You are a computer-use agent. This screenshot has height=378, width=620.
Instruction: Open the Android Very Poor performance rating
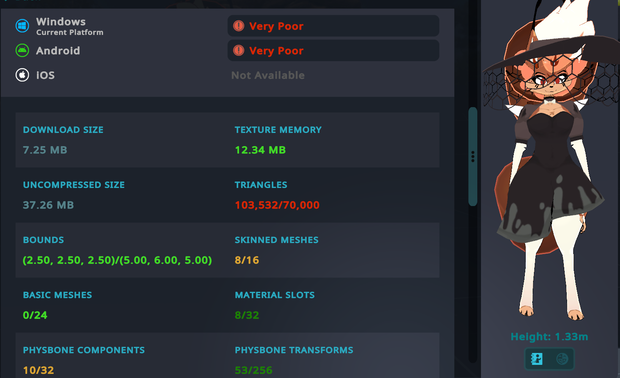(x=333, y=50)
